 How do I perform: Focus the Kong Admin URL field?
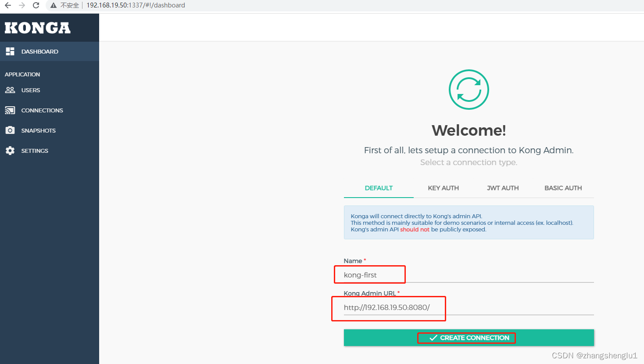click(469, 307)
